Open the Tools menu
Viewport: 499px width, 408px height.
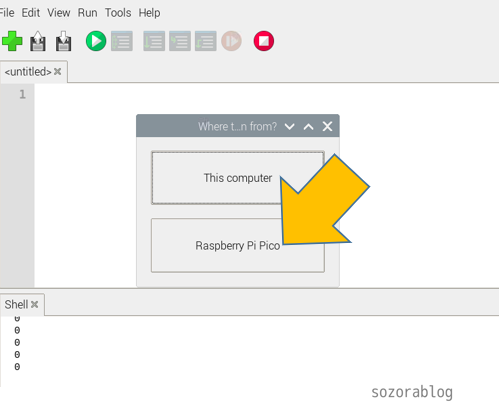point(118,13)
